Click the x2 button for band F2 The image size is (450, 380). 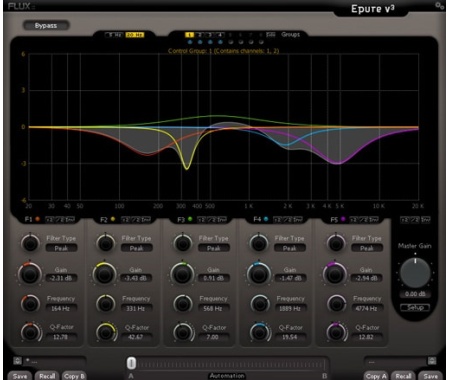(125, 220)
